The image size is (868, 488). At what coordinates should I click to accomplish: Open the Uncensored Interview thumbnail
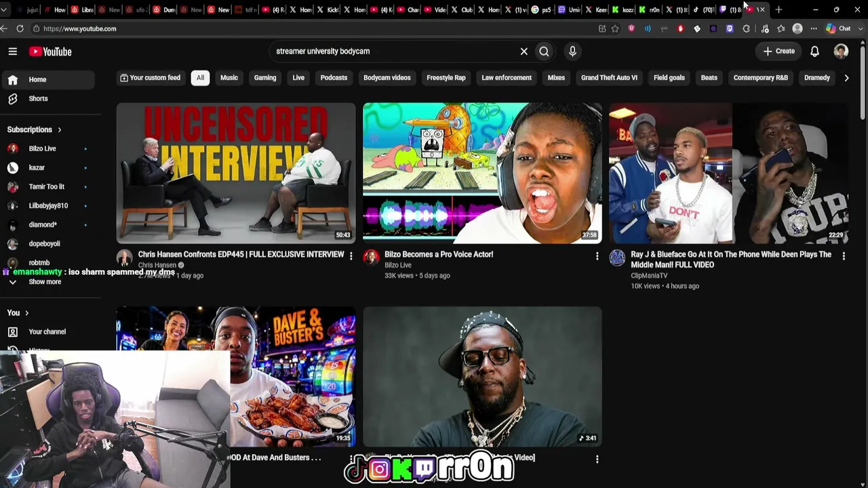(235, 173)
